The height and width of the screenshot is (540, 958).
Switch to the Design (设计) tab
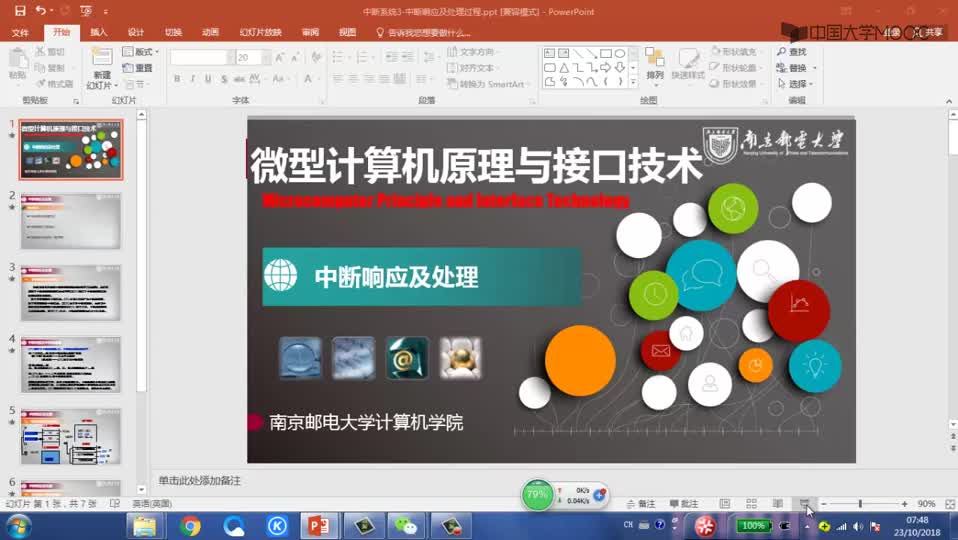point(136,32)
